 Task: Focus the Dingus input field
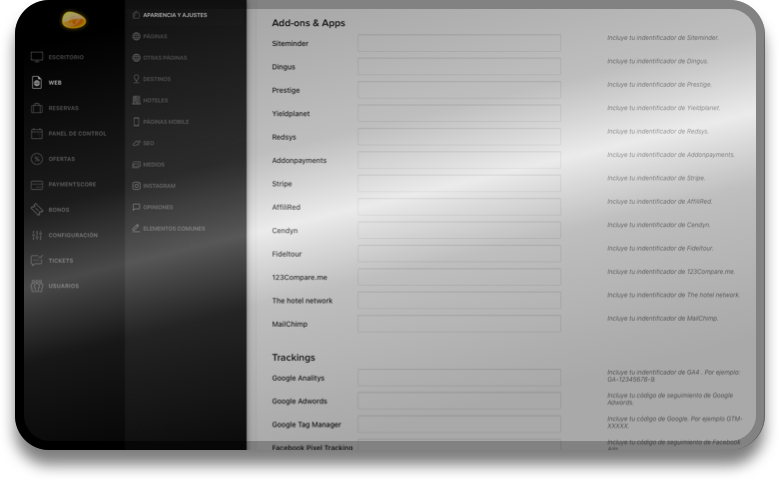click(x=459, y=67)
